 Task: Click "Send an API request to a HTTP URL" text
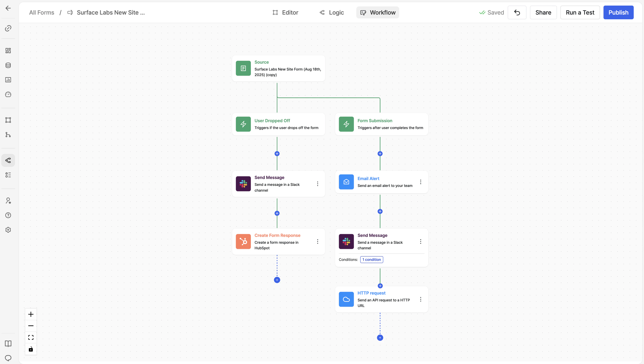coord(384,303)
